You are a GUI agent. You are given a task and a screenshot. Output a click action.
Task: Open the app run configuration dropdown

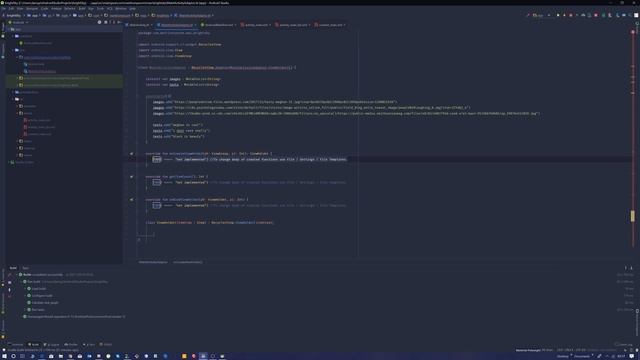click(541, 16)
